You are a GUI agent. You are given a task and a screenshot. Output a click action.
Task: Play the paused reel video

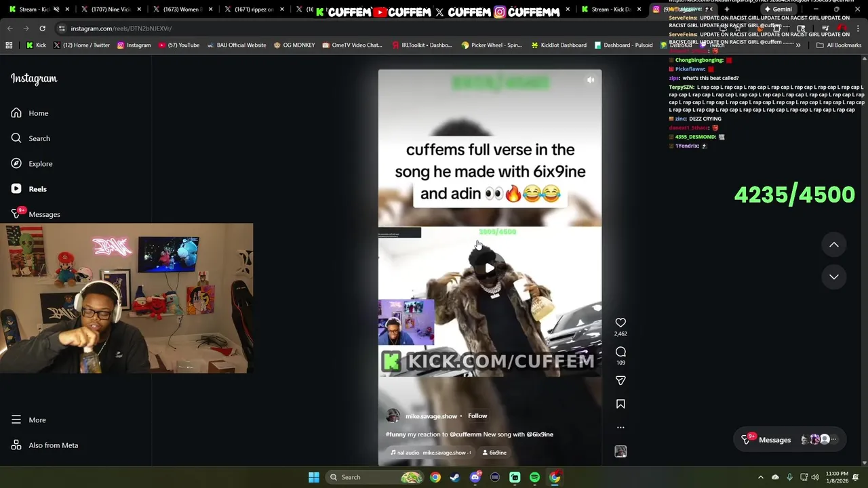coord(490,268)
